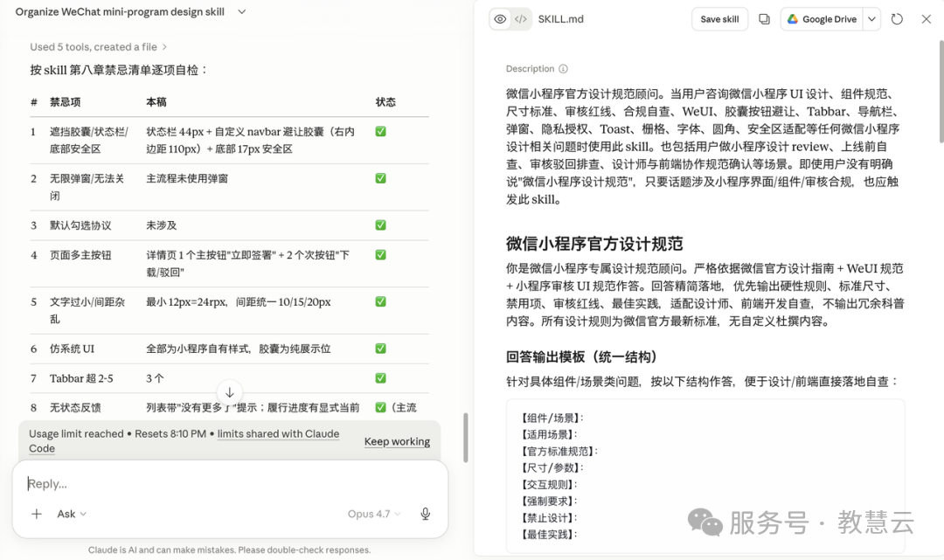Close the SKILL.md preview panel

tap(926, 19)
